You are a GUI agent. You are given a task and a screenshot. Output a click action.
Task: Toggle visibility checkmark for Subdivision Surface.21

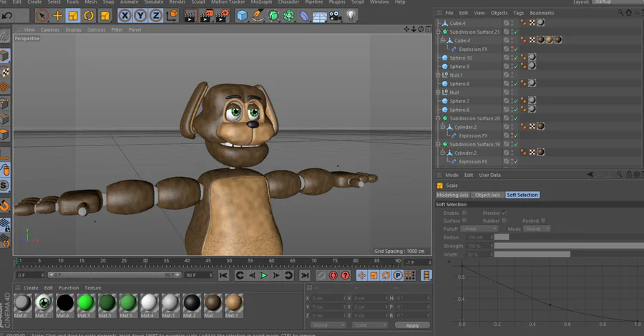pyautogui.click(x=516, y=32)
